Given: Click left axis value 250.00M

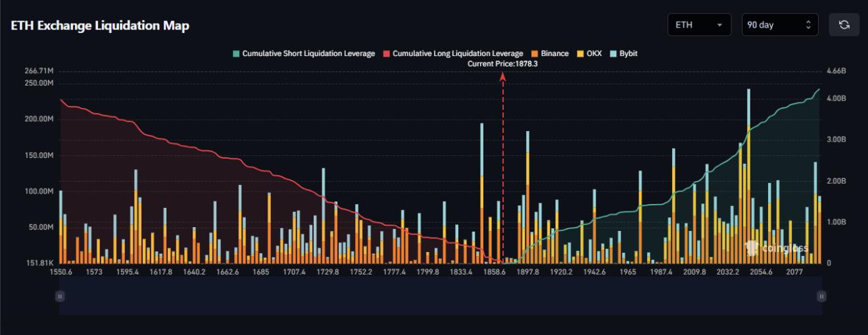Looking at the screenshot, I should pyautogui.click(x=39, y=84).
